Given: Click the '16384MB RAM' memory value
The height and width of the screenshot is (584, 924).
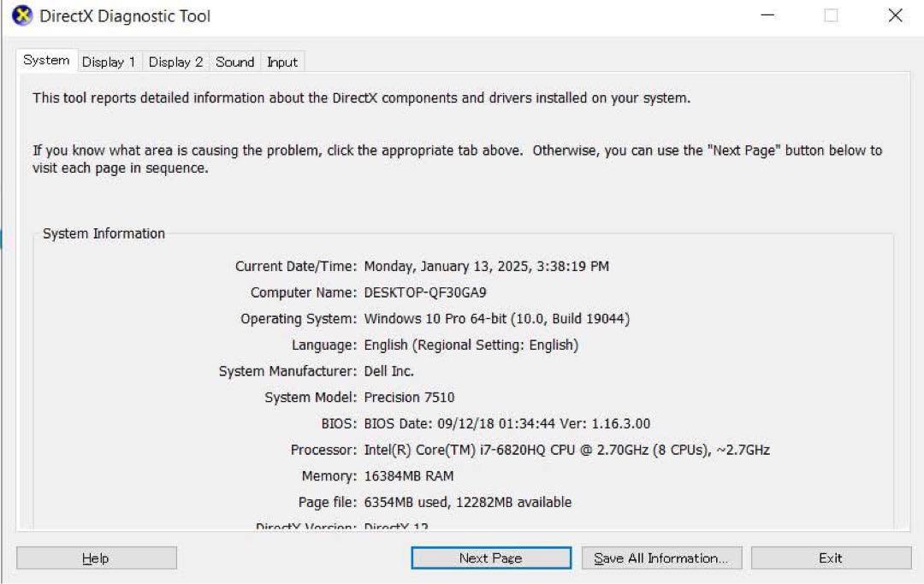Looking at the screenshot, I should tap(409, 476).
